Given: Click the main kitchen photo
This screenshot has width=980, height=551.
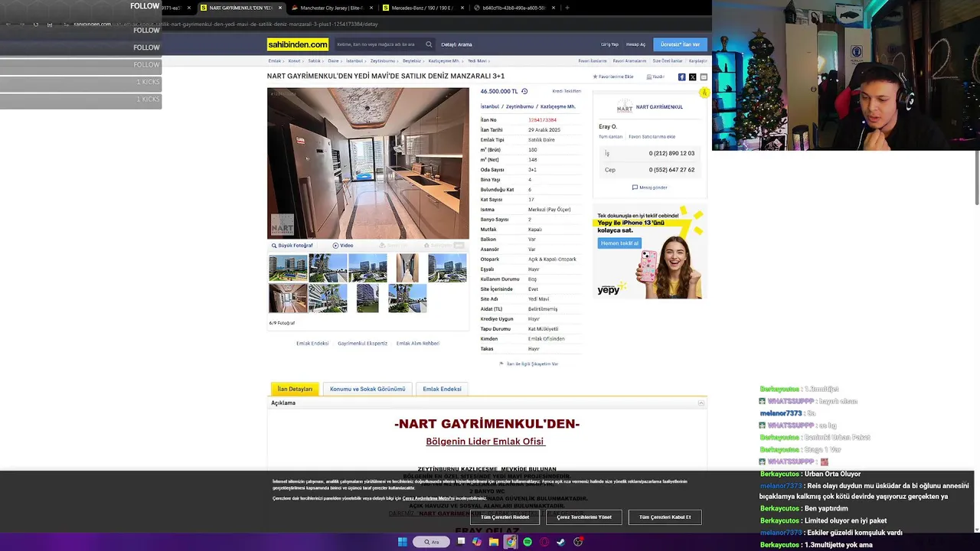Looking at the screenshot, I should tap(367, 163).
